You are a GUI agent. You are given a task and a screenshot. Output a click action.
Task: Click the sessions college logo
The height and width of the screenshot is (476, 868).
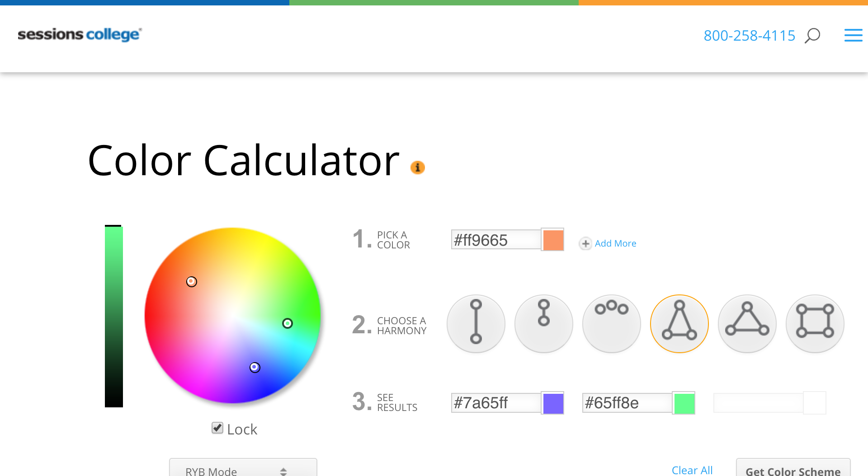pyautogui.click(x=79, y=34)
